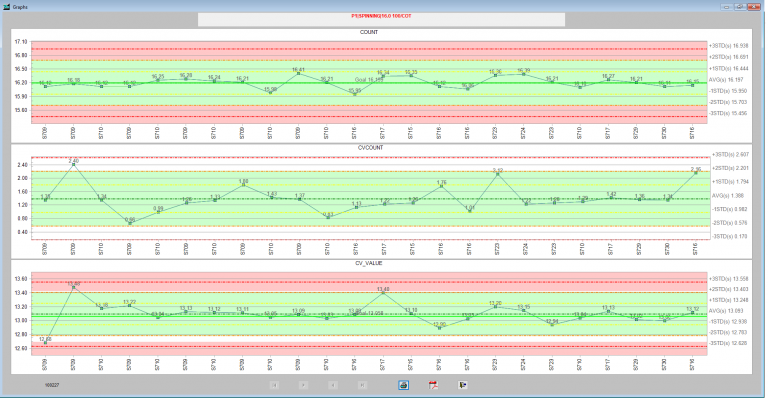Click the Graphs window app icon
Image resolution: width=768 pixels, height=399 pixels.
coord(7,7)
